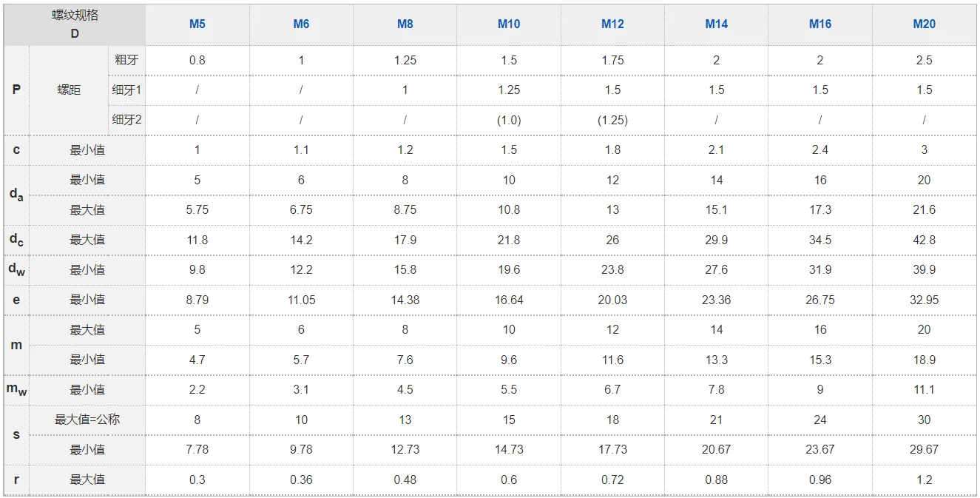This screenshot has height=498, width=980.
Task: Select the 细牙1 row label
Action: tap(126, 90)
